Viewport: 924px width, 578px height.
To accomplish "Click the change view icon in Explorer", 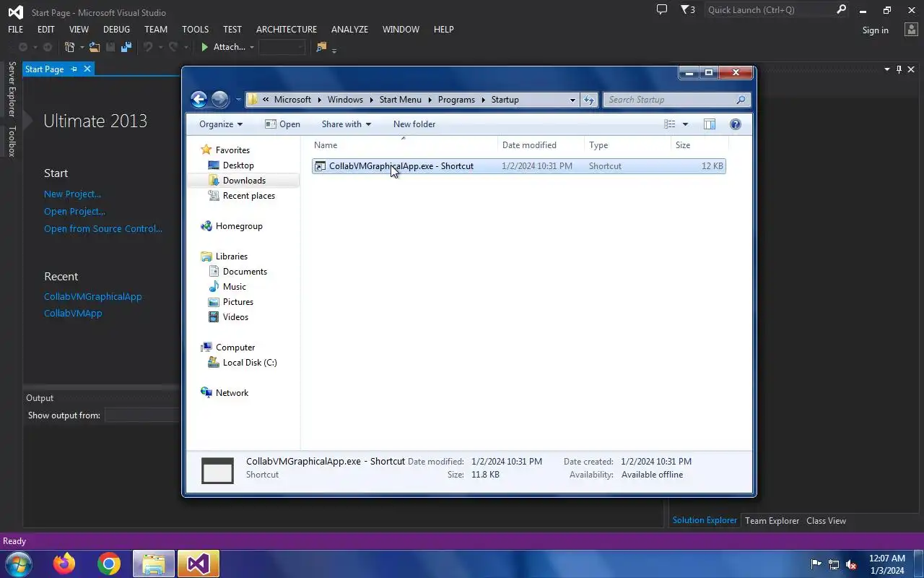I will click(670, 124).
